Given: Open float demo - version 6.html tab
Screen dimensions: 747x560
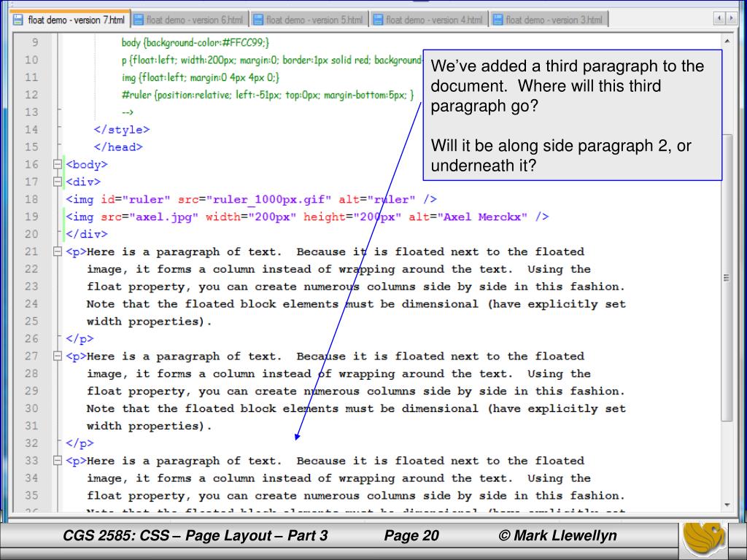Looking at the screenshot, I should [x=190, y=20].
